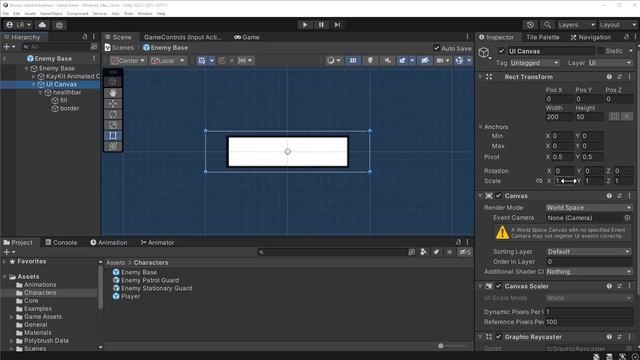Image resolution: width=640 pixels, height=360 pixels.
Task: Open the Undo History icon in top toolbar
Action: (530, 25)
